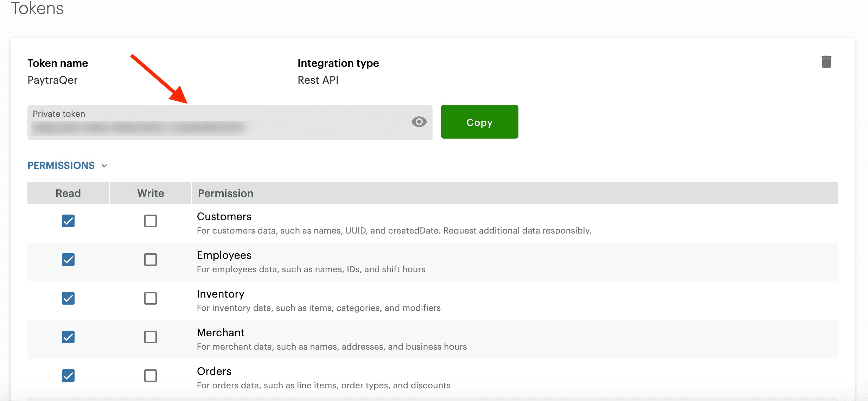This screenshot has width=868, height=401.
Task: Click the Permission column header
Action: (x=225, y=193)
